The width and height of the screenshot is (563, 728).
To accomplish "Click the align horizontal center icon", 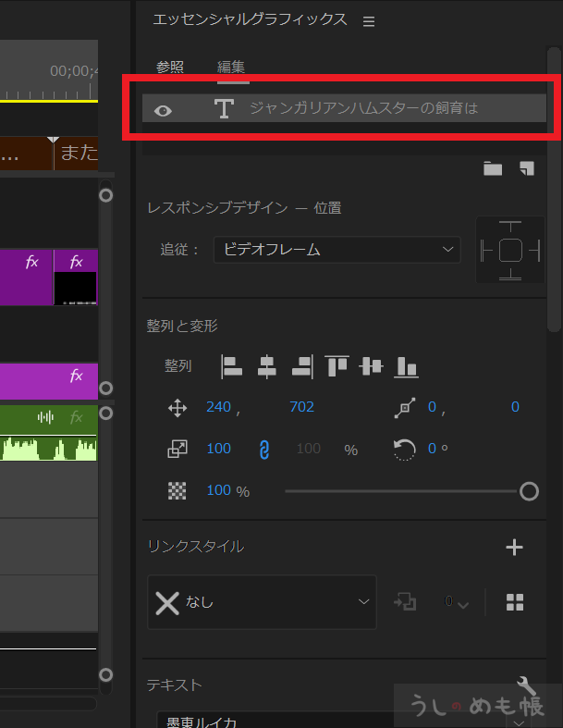I will [x=266, y=366].
